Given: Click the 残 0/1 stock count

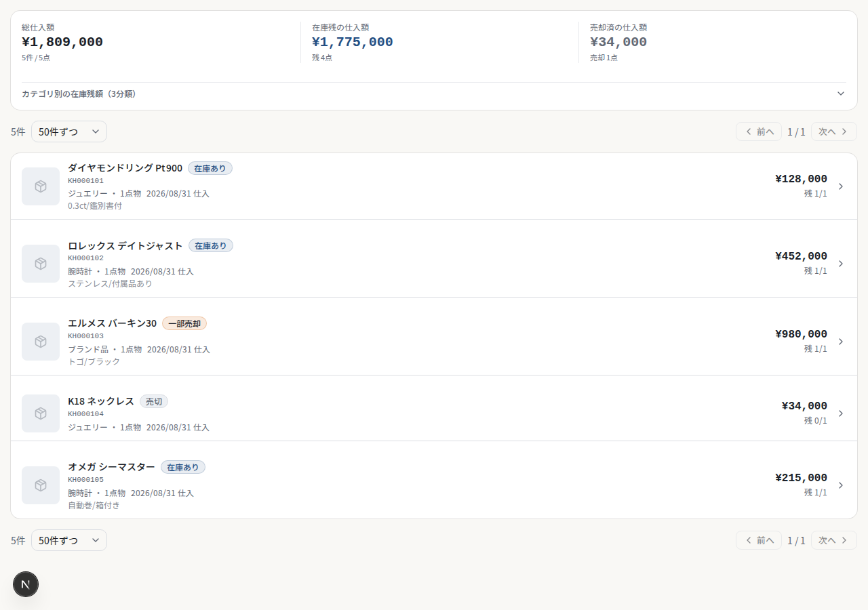Looking at the screenshot, I should coord(816,421).
